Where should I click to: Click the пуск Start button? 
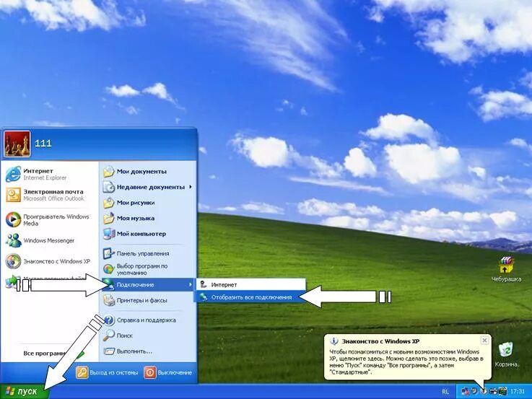[x=25, y=392]
